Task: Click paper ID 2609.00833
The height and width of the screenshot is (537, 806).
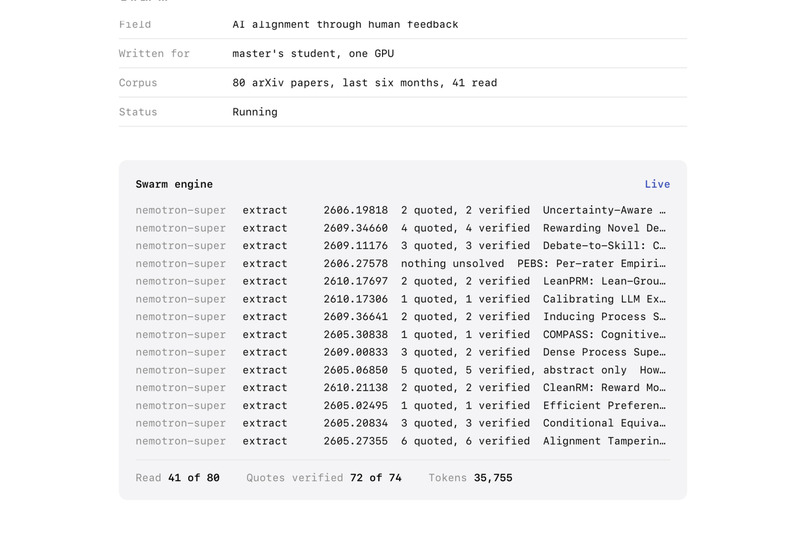Action: (x=356, y=352)
